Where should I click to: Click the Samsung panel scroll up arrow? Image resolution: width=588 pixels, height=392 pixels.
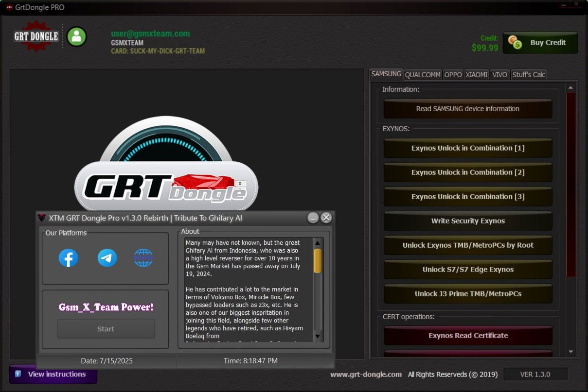tap(570, 87)
